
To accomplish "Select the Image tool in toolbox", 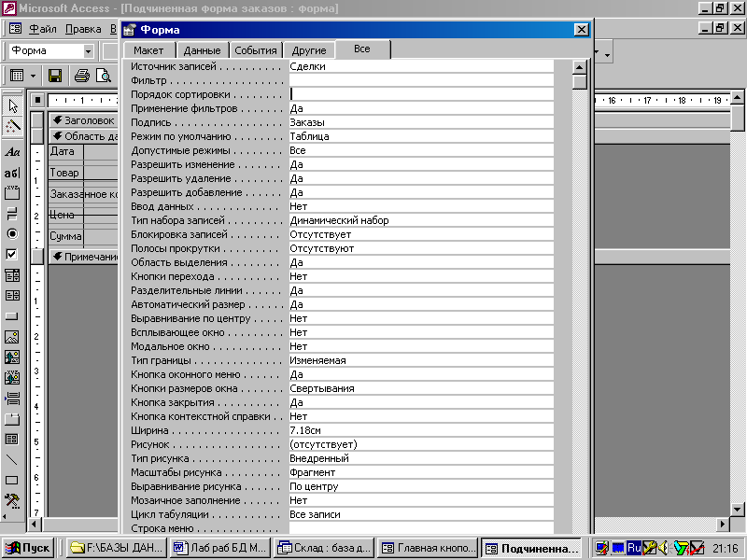I will click(12, 337).
